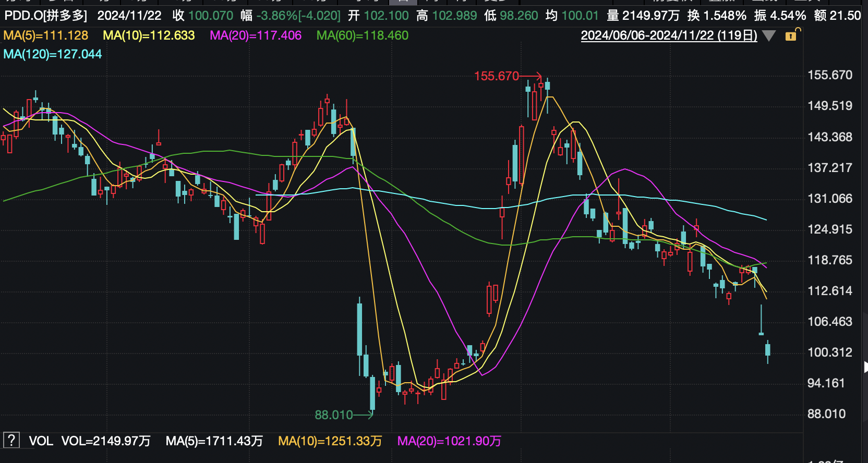Click the 118.765 price axis label

830,260
